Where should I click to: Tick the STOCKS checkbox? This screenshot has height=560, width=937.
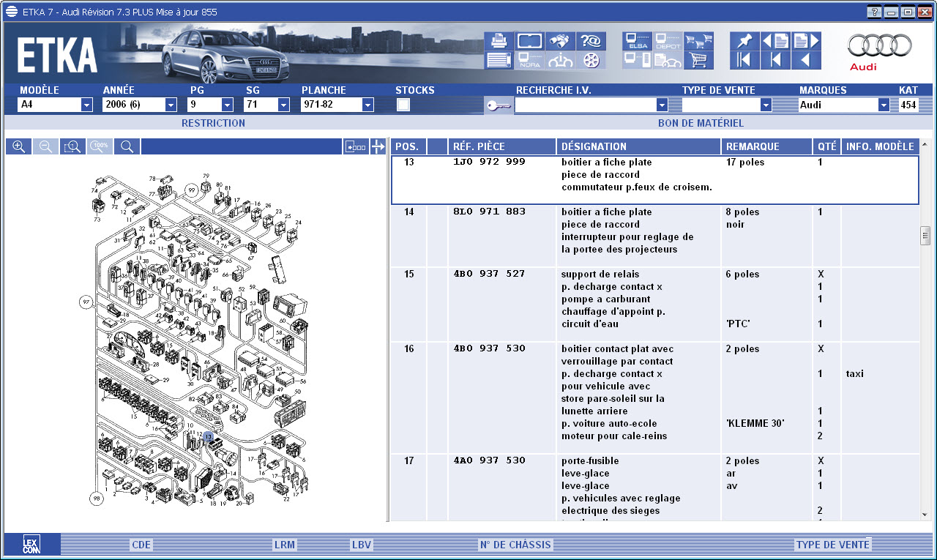pyautogui.click(x=403, y=105)
